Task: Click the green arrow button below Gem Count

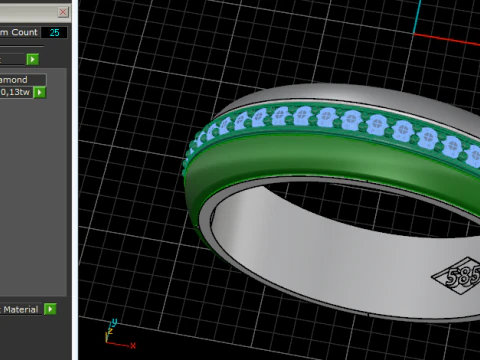Action: 33,60
